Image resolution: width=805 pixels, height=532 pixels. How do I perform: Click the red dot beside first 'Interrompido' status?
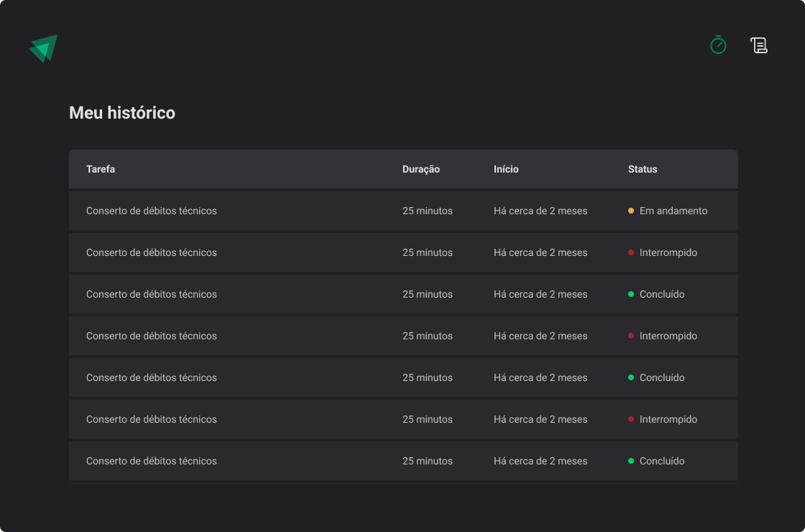click(x=630, y=252)
